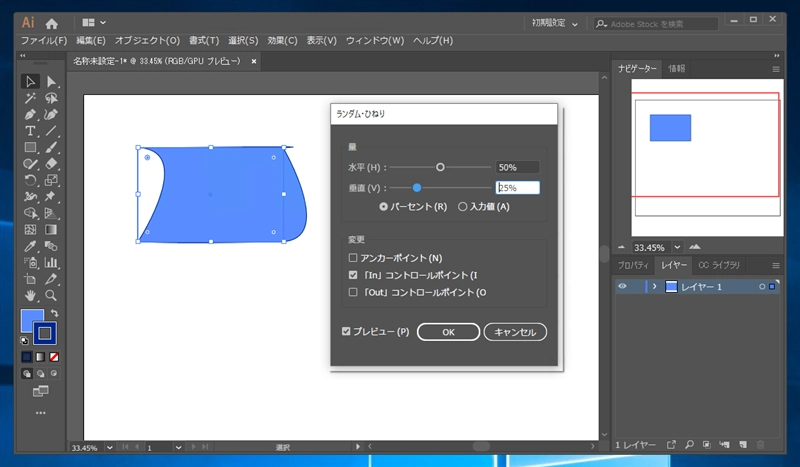Screen dimensions: 800x467
Task: Select 入力値 (A) radio button
Action: (x=462, y=207)
